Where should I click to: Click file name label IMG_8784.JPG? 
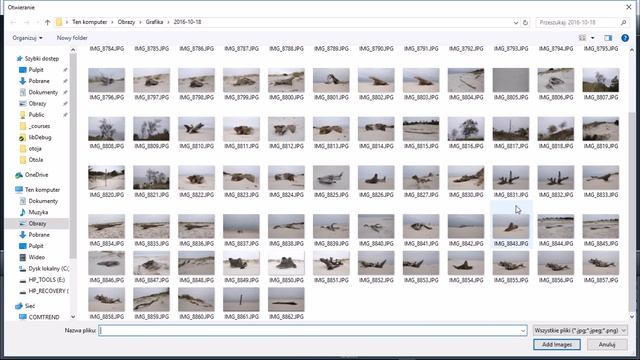(x=107, y=49)
